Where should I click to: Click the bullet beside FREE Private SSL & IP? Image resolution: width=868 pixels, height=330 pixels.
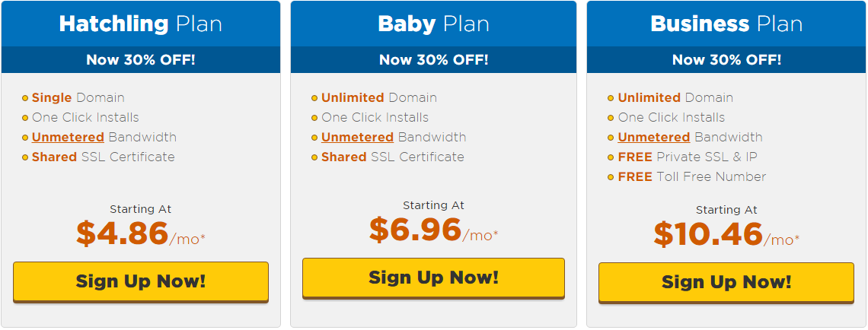tap(611, 157)
